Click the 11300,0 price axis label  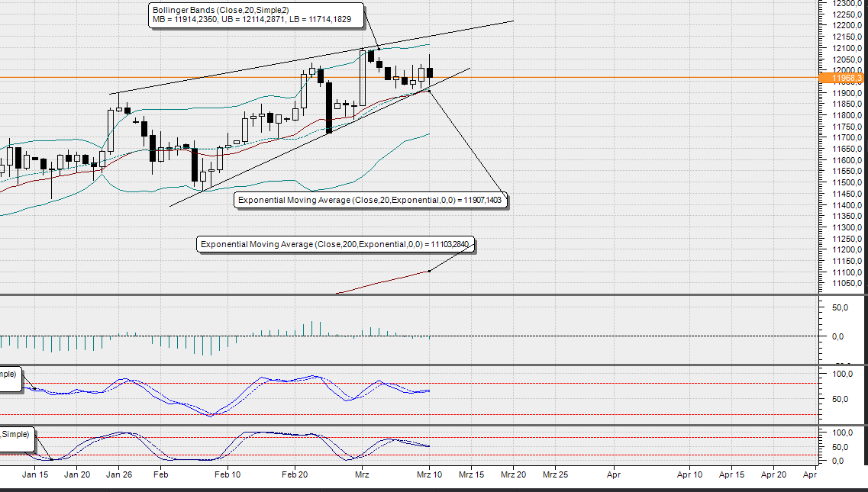click(847, 227)
